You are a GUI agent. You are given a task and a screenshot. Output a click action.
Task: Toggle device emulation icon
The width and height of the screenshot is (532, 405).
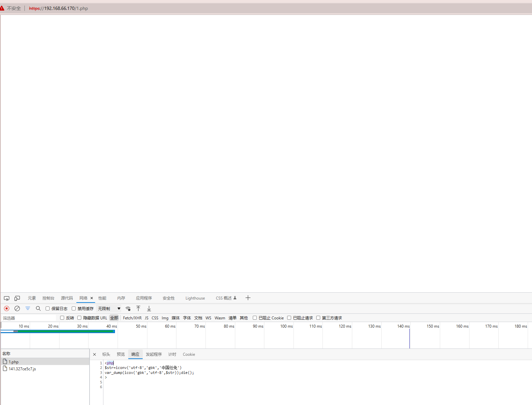pyautogui.click(x=17, y=298)
